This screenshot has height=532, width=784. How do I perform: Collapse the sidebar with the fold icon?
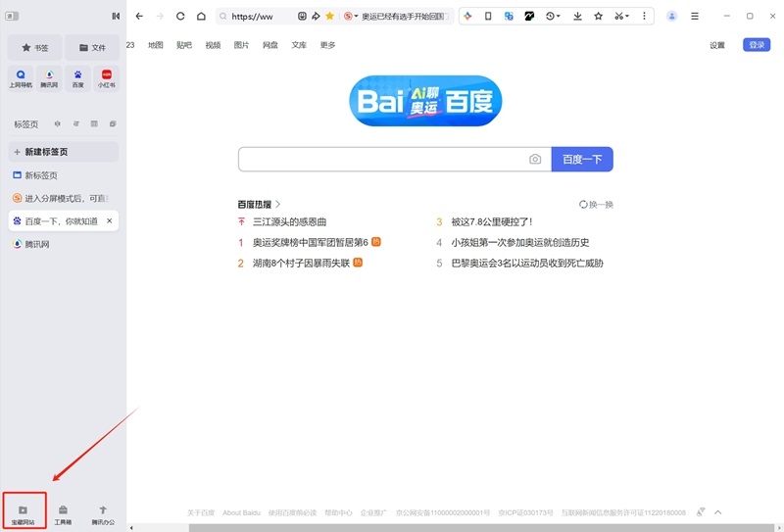coord(116,16)
